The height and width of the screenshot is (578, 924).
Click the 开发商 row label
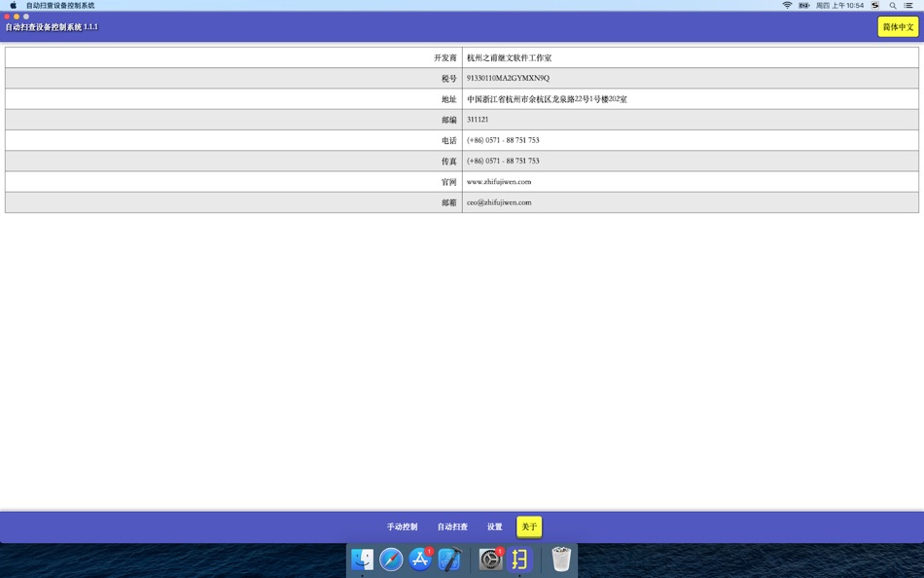click(444, 57)
